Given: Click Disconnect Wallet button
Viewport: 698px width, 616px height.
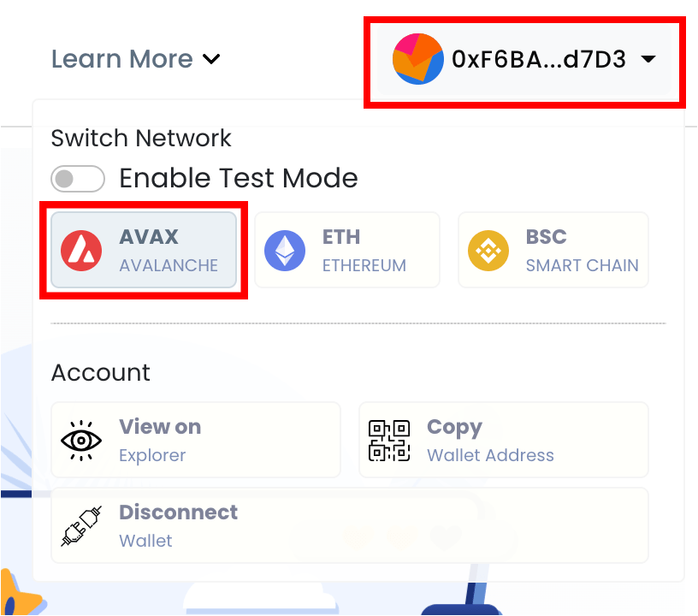Looking at the screenshot, I should pyautogui.click(x=349, y=525).
